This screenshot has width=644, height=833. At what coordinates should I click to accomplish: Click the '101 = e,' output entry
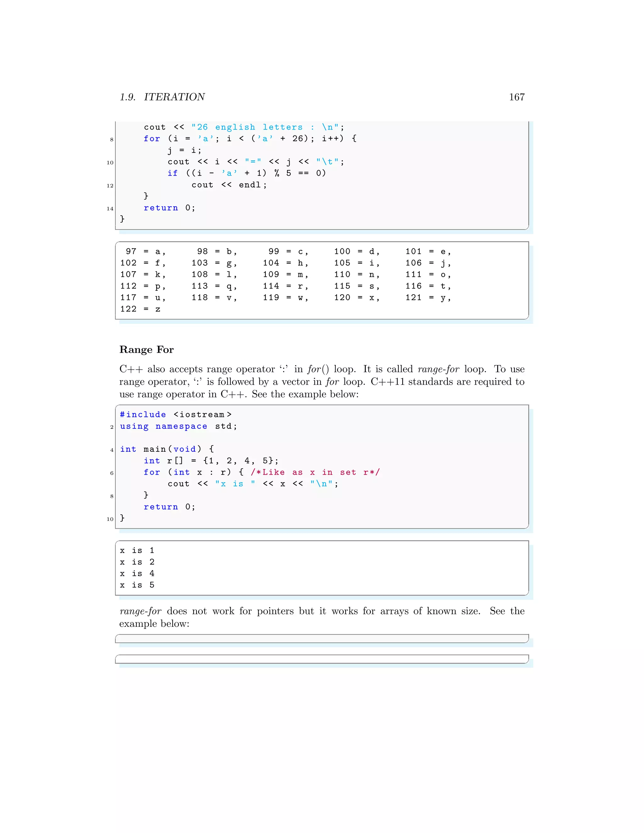click(428, 251)
